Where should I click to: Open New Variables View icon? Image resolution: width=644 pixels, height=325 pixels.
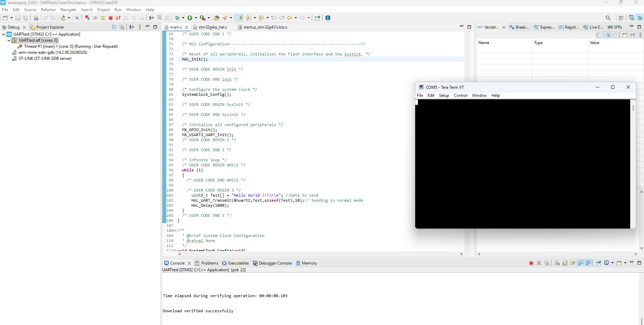click(x=625, y=35)
